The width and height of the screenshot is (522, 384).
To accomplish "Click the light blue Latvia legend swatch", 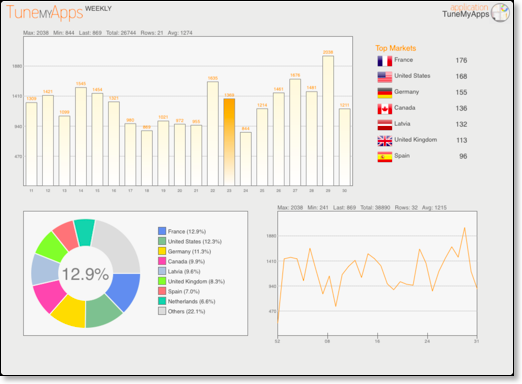I will (162, 271).
